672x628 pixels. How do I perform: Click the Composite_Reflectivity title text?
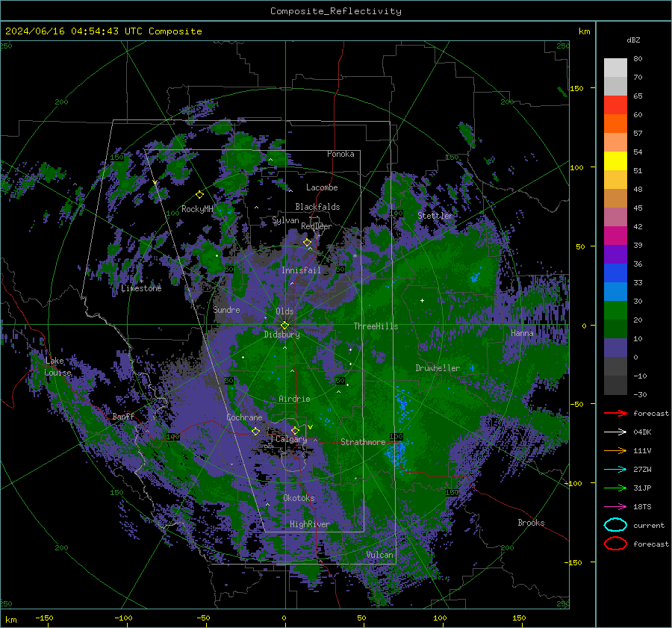(x=336, y=11)
